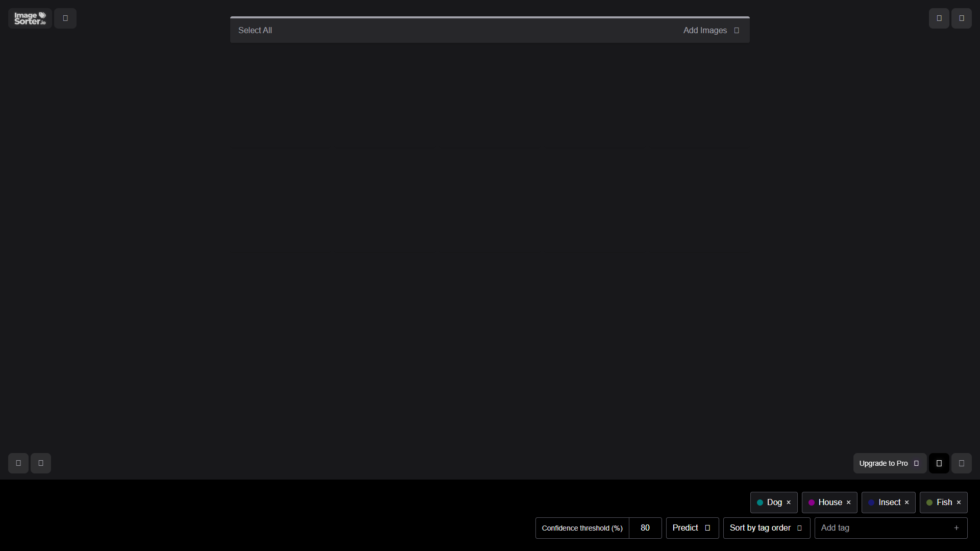This screenshot has width=980, height=551.
Task: Remove the House tag with its × icon
Action: [849, 503]
